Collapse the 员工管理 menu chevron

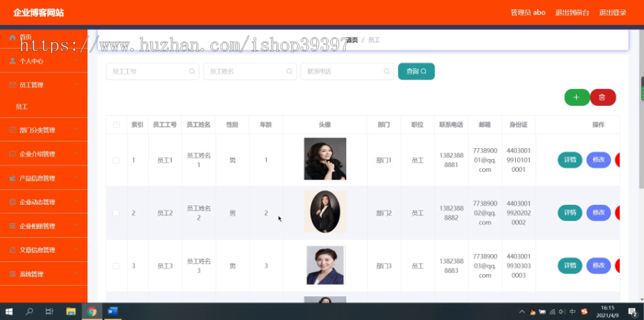77,84
